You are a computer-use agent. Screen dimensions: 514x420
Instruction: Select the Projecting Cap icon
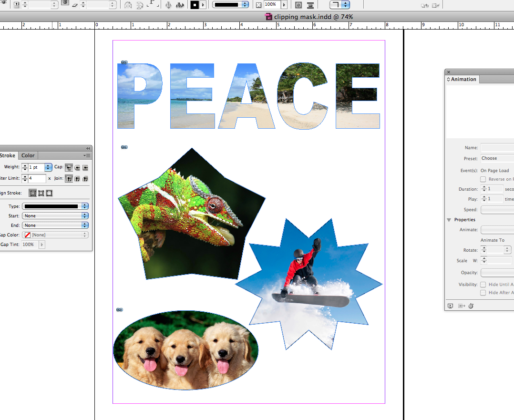click(85, 167)
